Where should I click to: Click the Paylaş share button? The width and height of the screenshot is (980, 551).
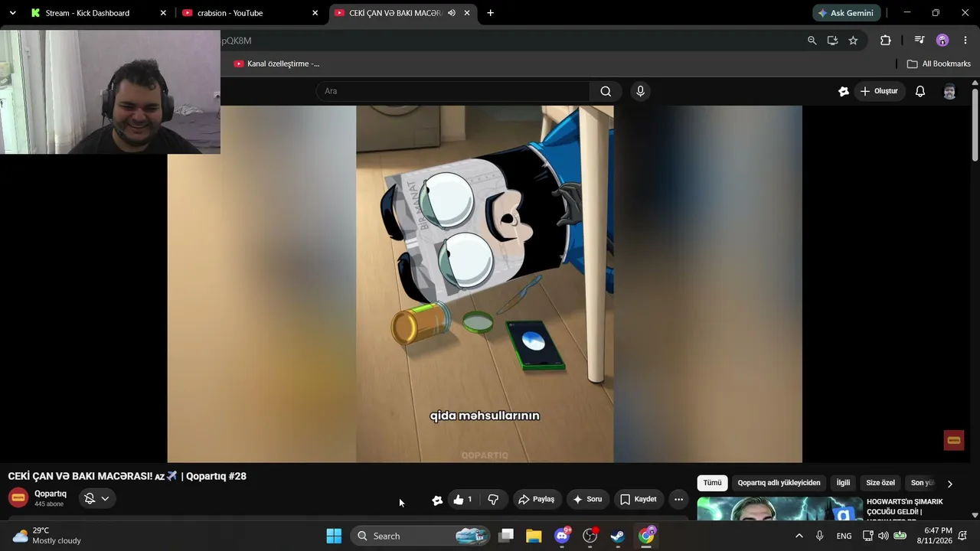(537, 499)
